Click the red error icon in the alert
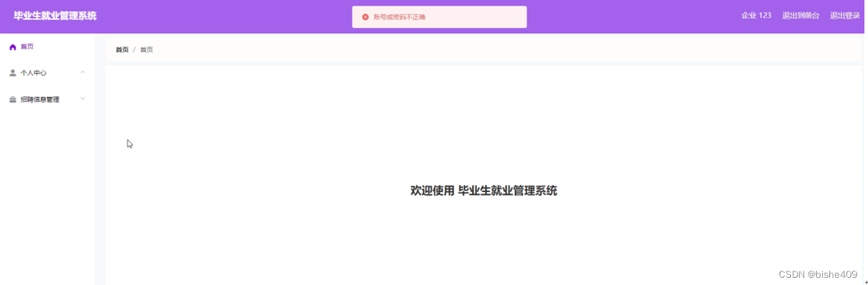 pyautogui.click(x=365, y=17)
